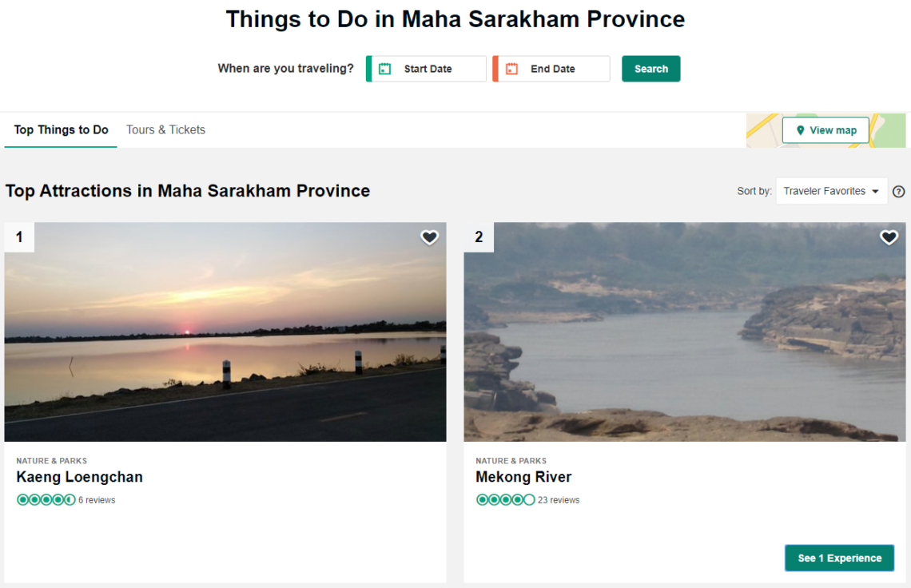The height and width of the screenshot is (588, 911).
Task: Open the Traveler Favorites sort dropdown
Action: click(x=831, y=192)
